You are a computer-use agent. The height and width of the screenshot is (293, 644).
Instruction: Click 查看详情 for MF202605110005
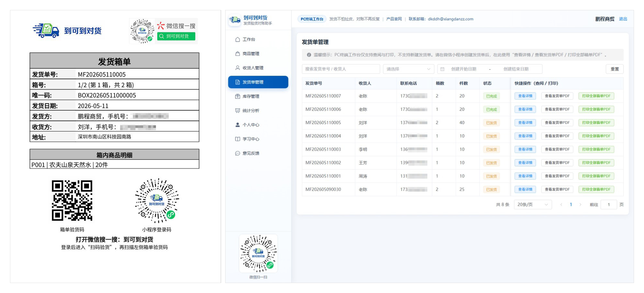point(525,123)
